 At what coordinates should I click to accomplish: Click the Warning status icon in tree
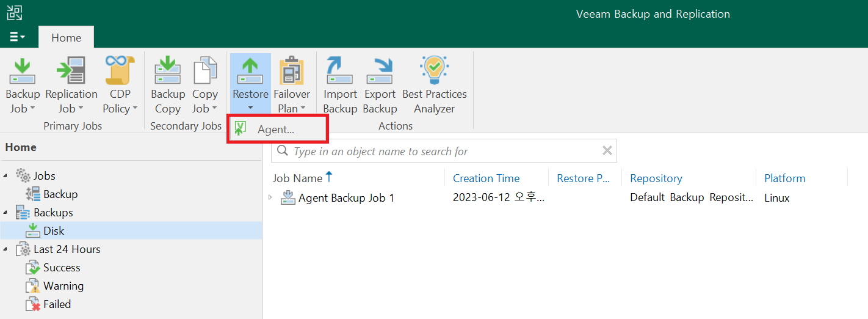click(x=33, y=286)
